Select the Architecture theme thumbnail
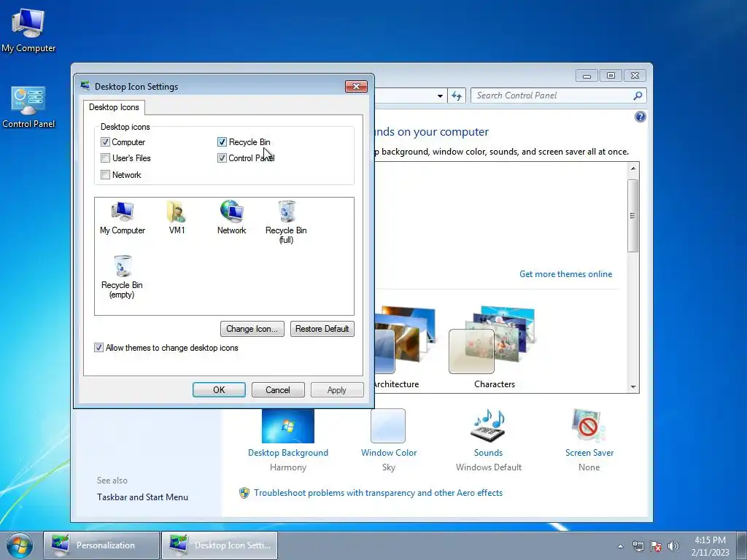This screenshot has width=747, height=560. click(404, 340)
